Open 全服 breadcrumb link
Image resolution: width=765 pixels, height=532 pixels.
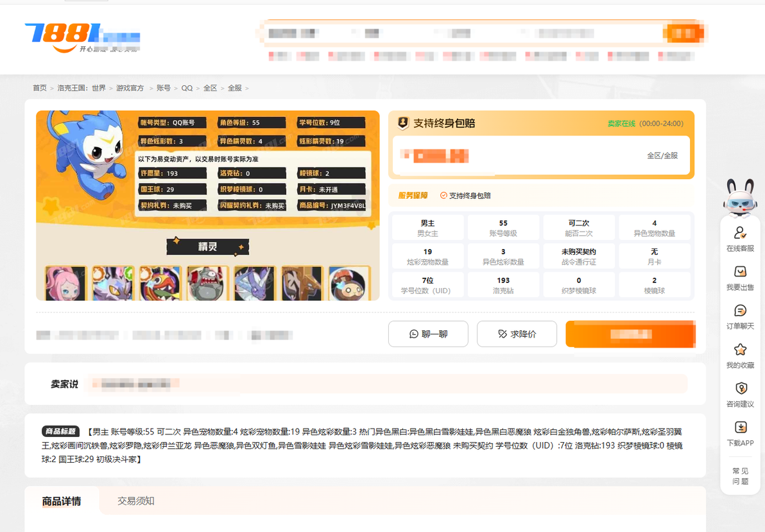[235, 88]
